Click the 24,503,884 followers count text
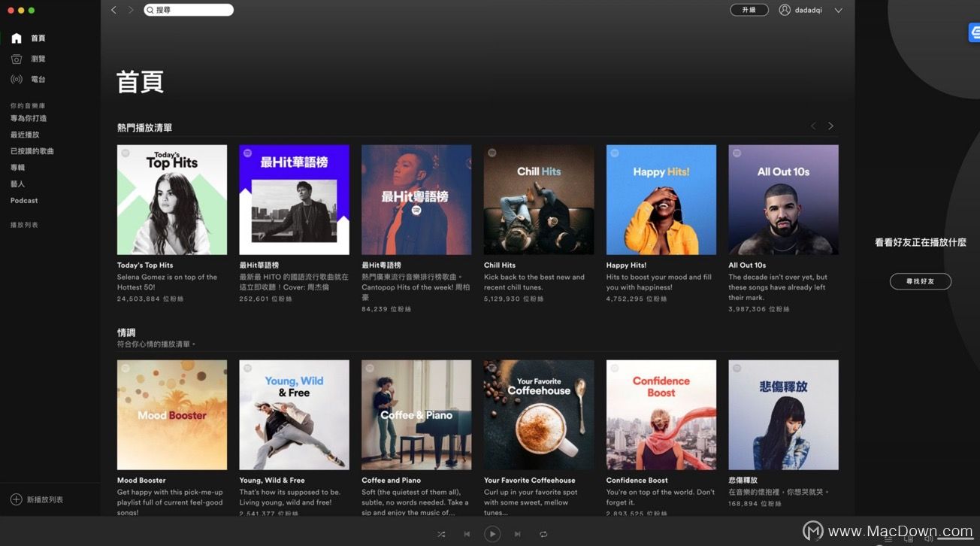The image size is (980, 546). pyautogui.click(x=150, y=299)
